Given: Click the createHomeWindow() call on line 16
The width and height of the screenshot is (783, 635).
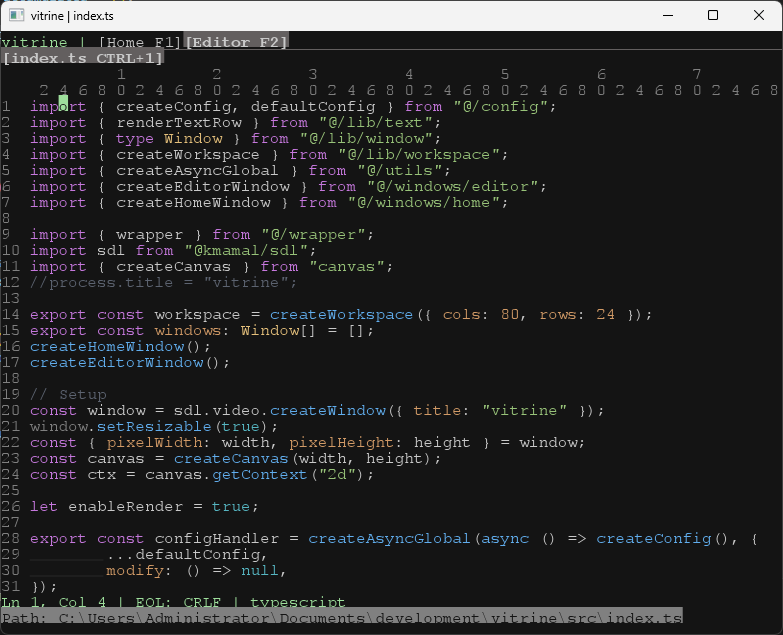Looking at the screenshot, I should 120,346.
